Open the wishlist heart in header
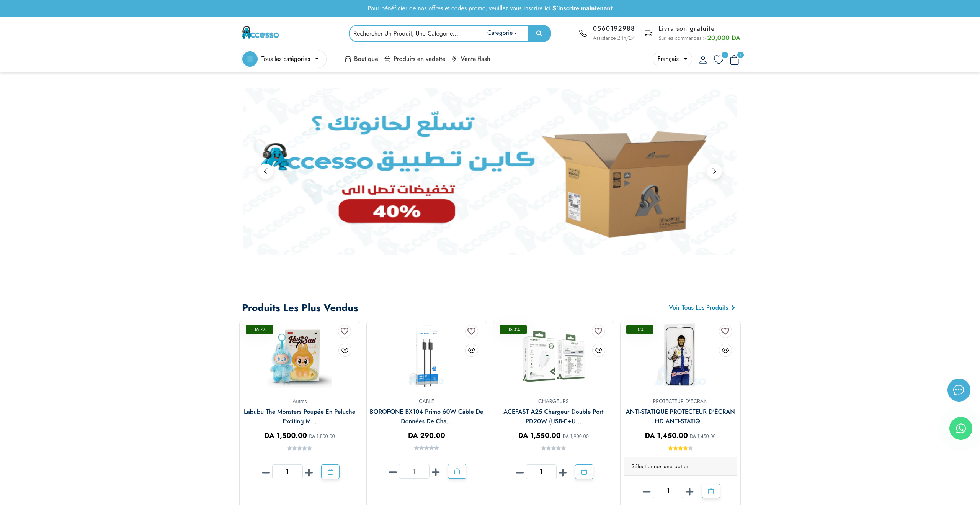The height and width of the screenshot is (505, 980). 719,60
